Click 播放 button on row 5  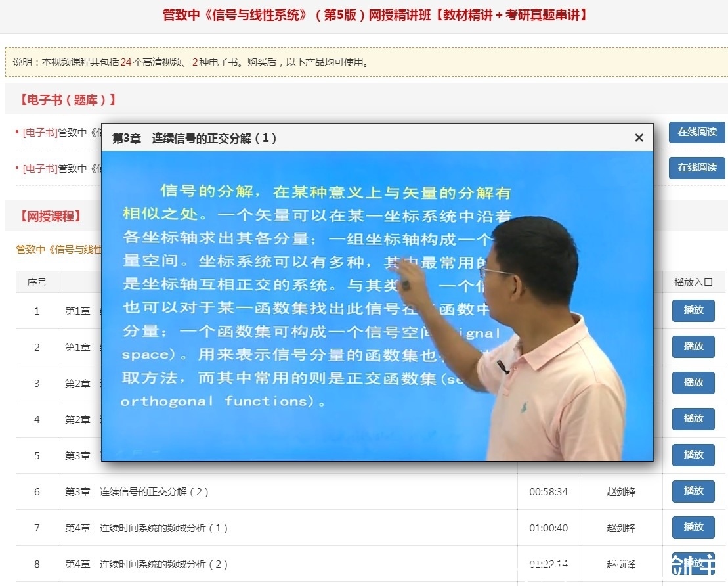pos(693,455)
